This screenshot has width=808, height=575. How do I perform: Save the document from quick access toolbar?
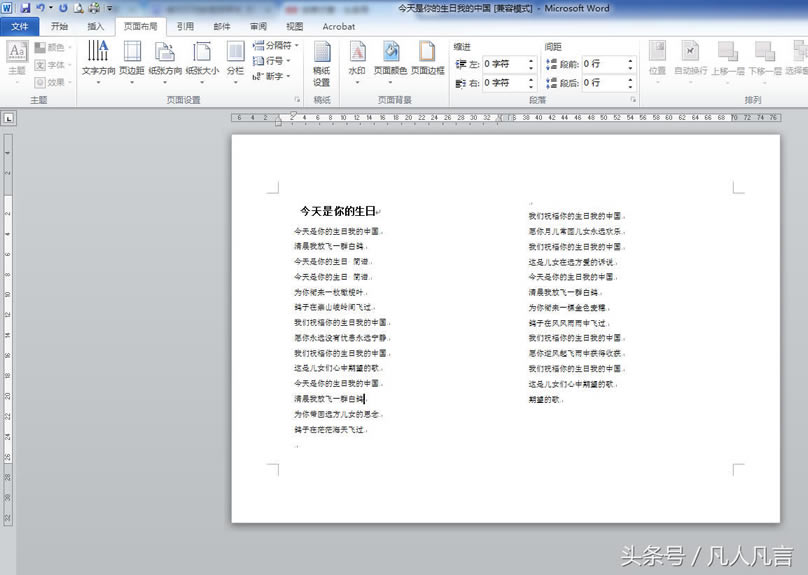click(25, 8)
